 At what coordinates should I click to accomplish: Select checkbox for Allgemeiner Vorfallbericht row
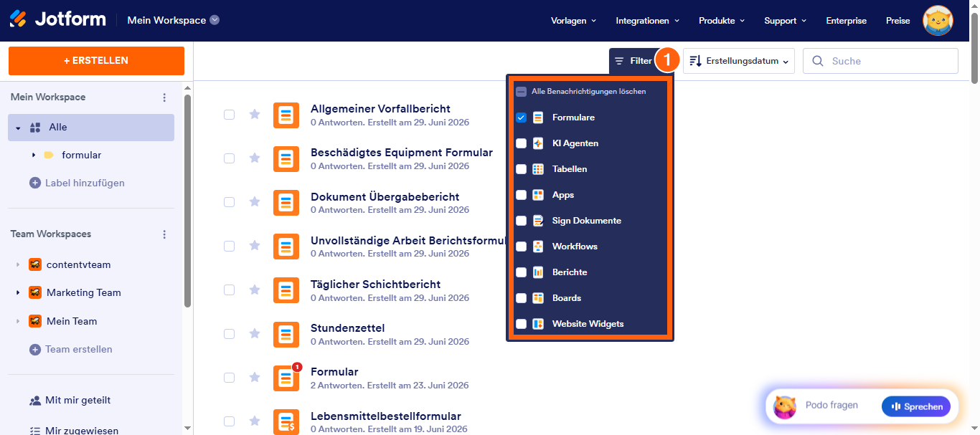coord(229,114)
